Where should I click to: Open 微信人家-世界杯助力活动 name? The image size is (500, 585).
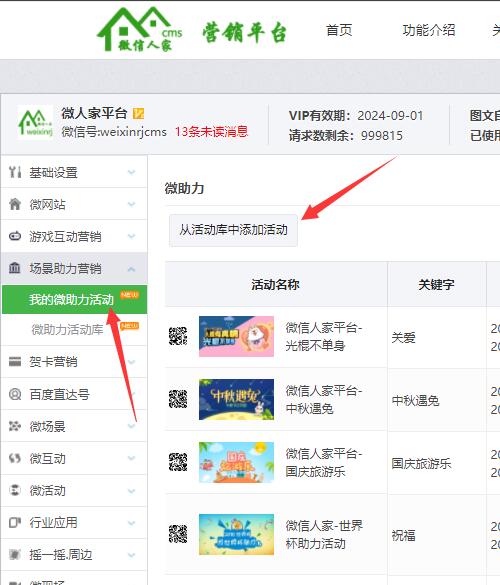(x=324, y=534)
